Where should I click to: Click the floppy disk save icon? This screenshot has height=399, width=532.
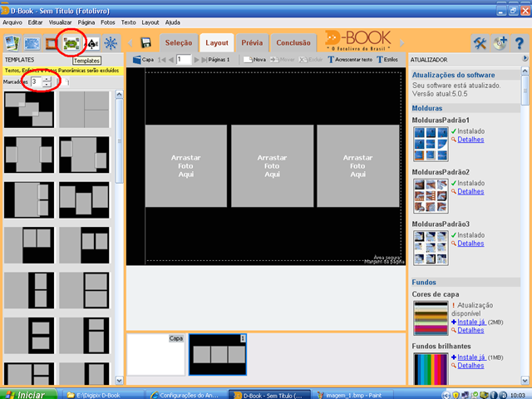[x=146, y=42]
